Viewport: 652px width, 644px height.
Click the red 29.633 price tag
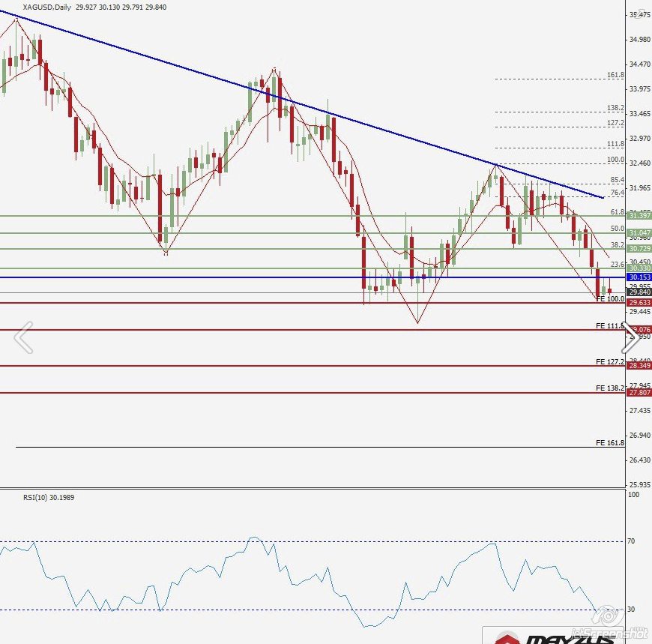coord(639,302)
